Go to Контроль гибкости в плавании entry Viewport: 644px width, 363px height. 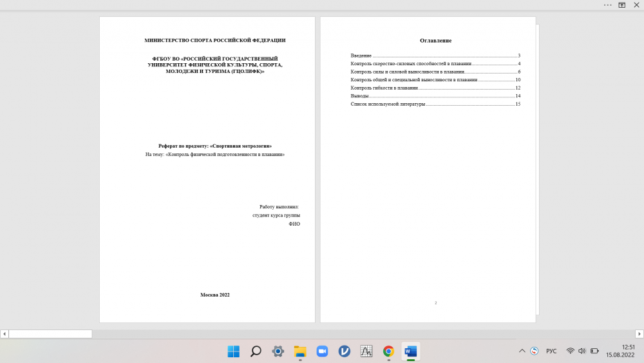[435, 88]
